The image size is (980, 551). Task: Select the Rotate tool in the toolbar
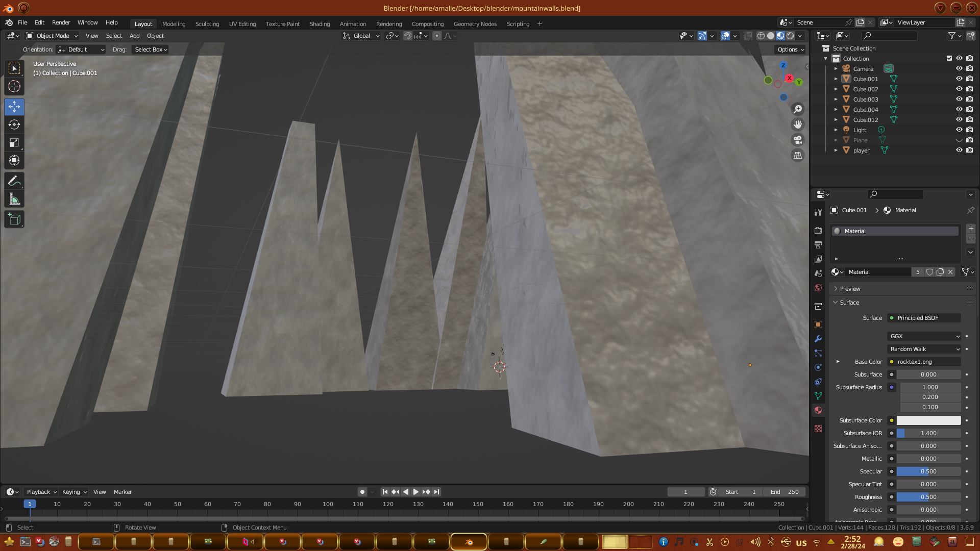point(14,124)
